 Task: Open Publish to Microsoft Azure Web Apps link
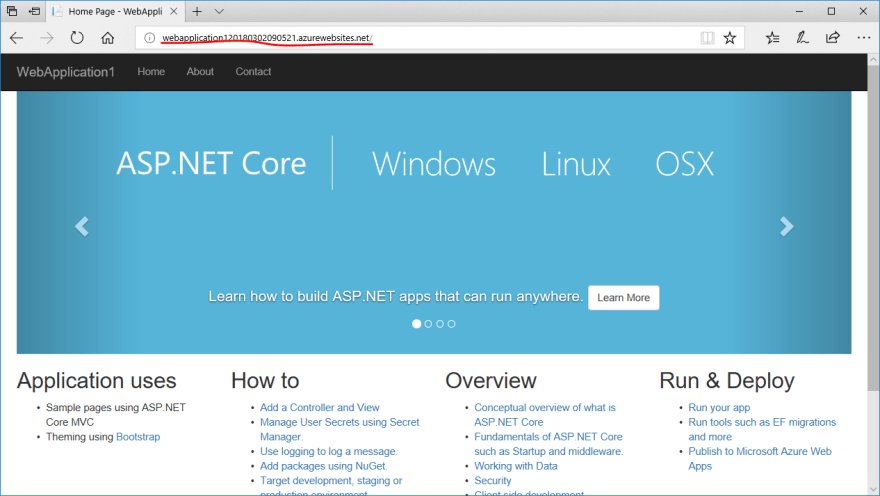point(760,458)
